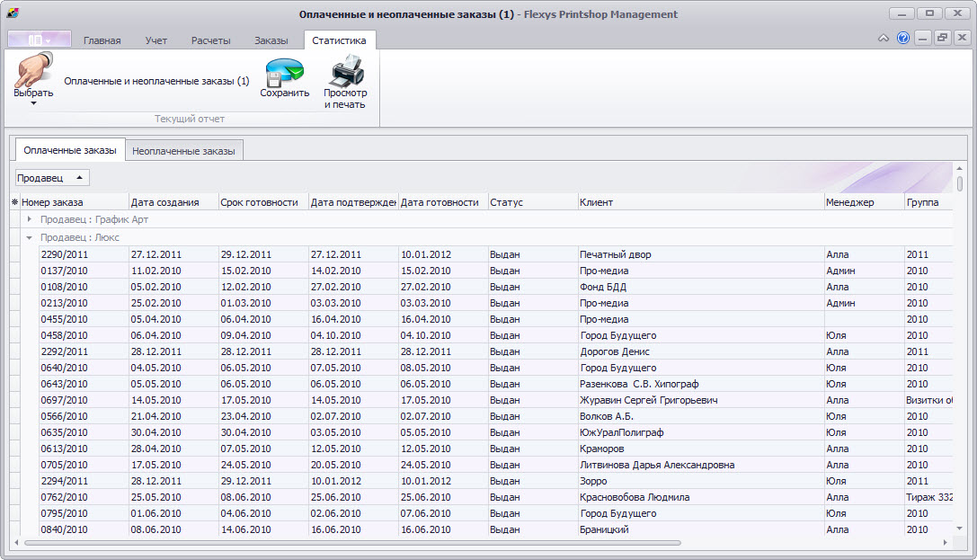Image resolution: width=977 pixels, height=560 pixels.
Task: Sort by Дата создания column header
Action: click(x=173, y=202)
